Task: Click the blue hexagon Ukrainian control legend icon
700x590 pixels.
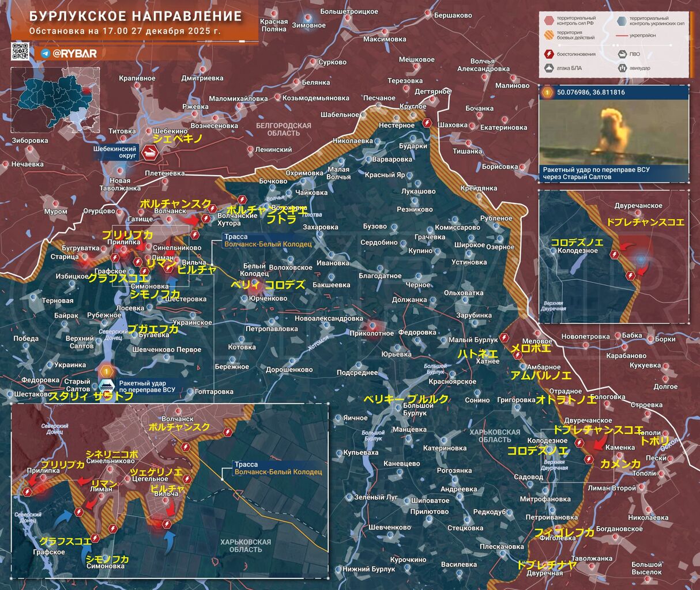Action: (x=622, y=21)
